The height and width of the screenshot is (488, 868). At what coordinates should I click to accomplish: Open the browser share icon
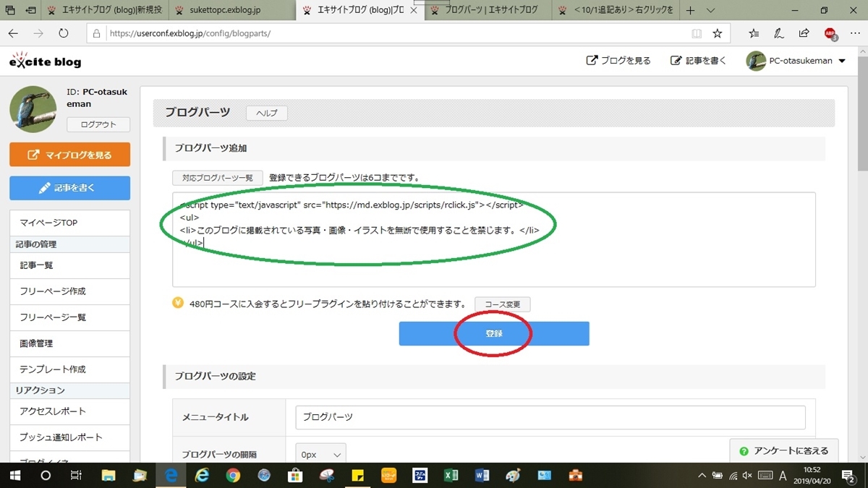click(804, 33)
